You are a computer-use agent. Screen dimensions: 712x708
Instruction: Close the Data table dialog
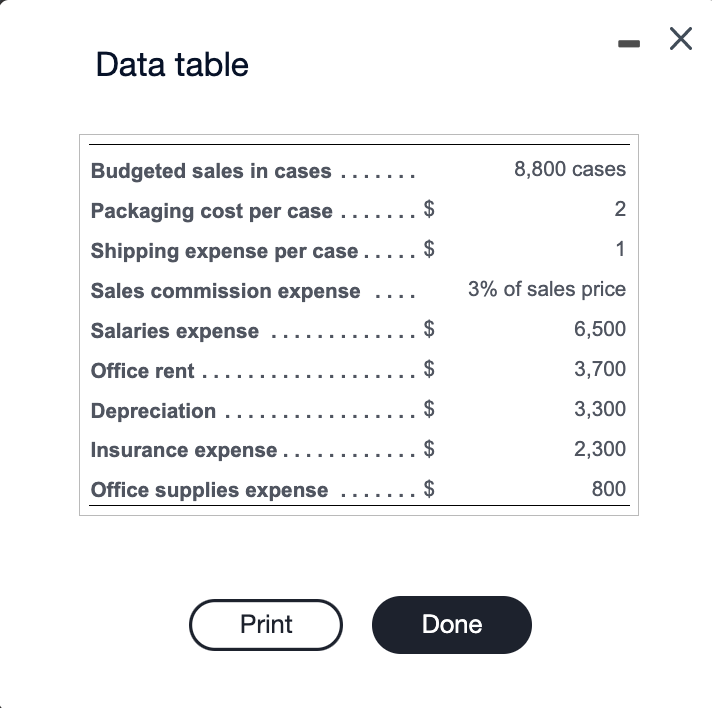[x=680, y=39]
